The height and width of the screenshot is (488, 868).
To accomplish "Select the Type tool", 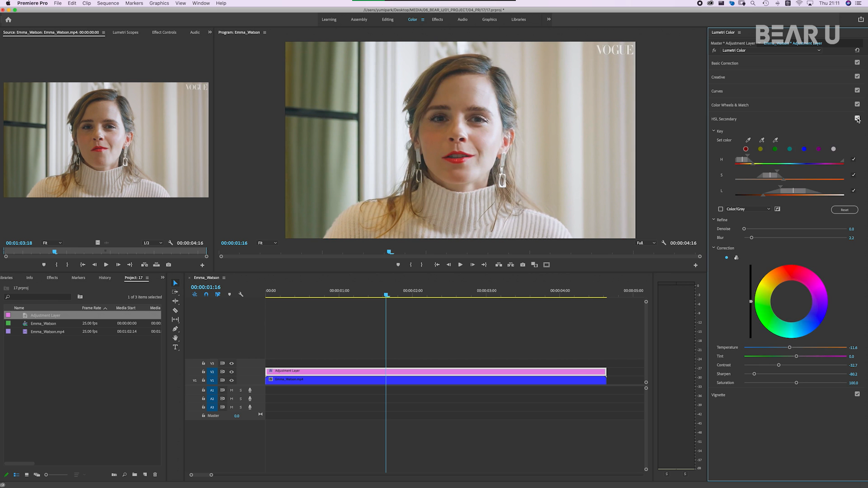I will [x=175, y=347].
